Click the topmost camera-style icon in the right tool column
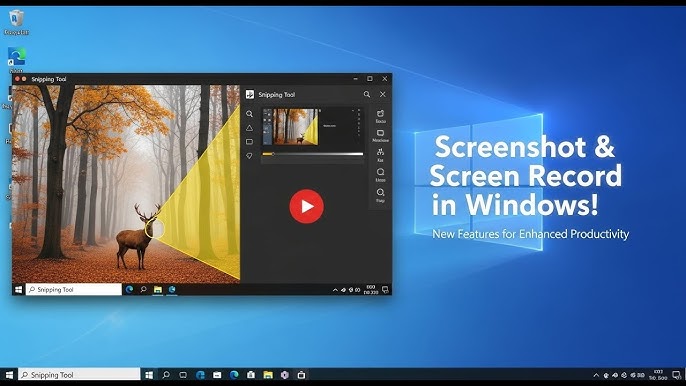The image size is (686, 386). tap(381, 113)
